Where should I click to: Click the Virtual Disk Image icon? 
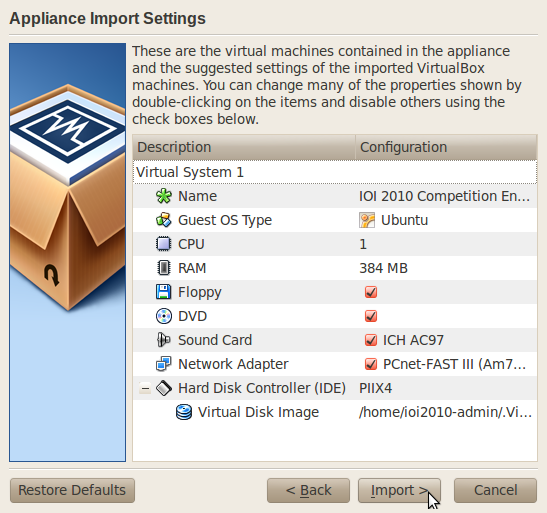[184, 412]
